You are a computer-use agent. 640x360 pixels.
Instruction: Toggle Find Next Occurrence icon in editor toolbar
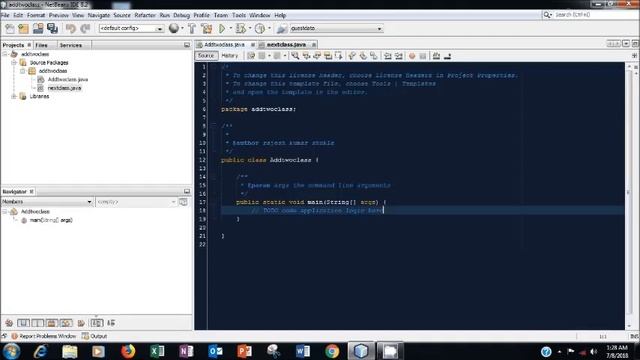click(317, 56)
